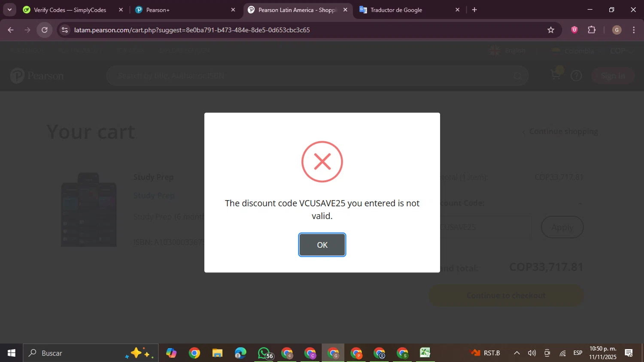644x362 pixels.
Task: Click the RST.B stock widget in taskbar
Action: (486, 353)
